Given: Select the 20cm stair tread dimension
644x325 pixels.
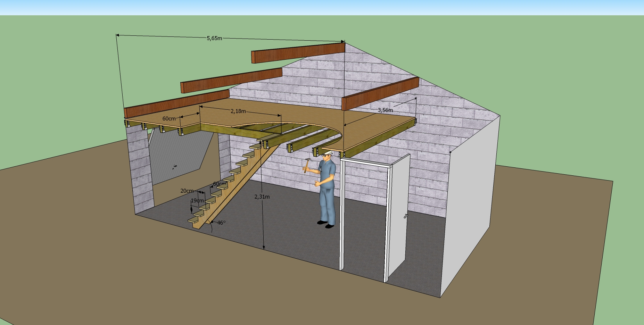Looking at the screenshot, I should [187, 191].
